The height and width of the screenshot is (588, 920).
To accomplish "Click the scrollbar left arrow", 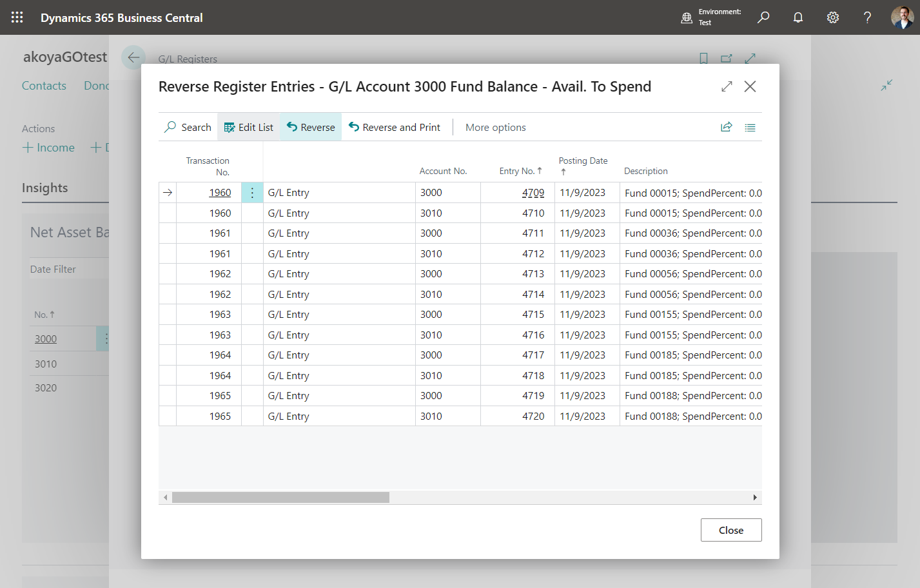I will (166, 498).
